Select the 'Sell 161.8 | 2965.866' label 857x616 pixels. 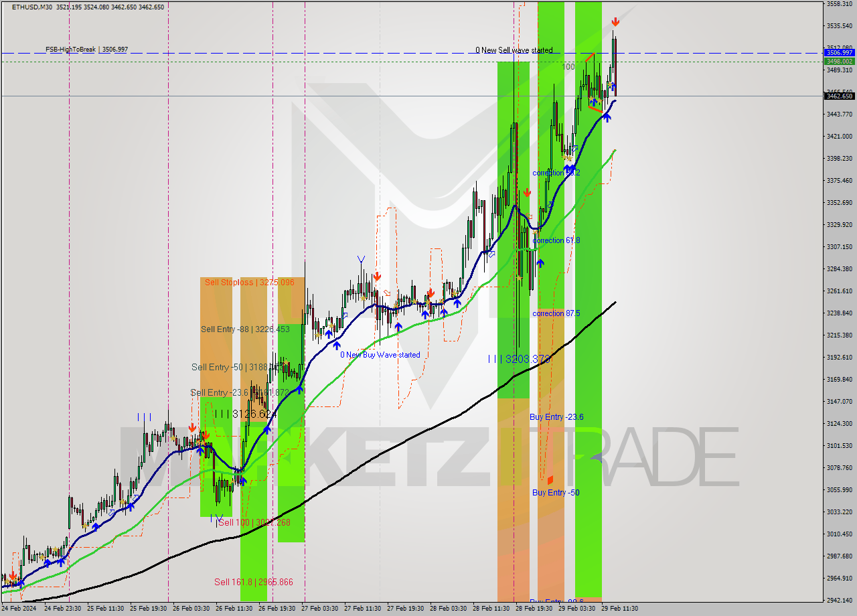(254, 583)
